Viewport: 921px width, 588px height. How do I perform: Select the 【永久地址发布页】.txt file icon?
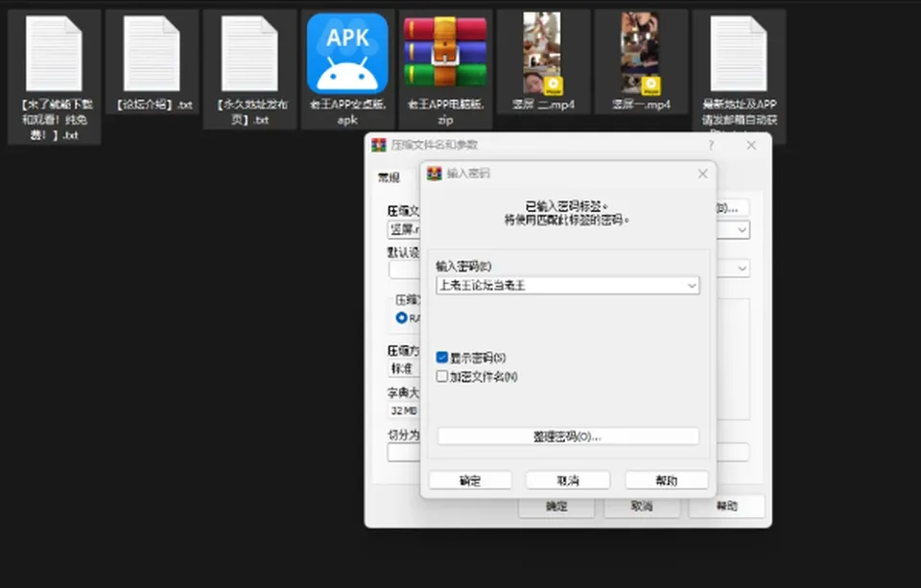pyautogui.click(x=249, y=54)
